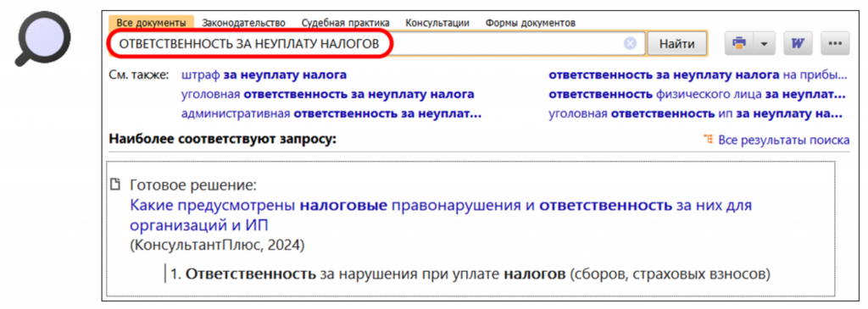868x309 pixels.
Task: Click the Наиболее соответствуют запросу heading
Action: pyautogui.click(x=223, y=139)
